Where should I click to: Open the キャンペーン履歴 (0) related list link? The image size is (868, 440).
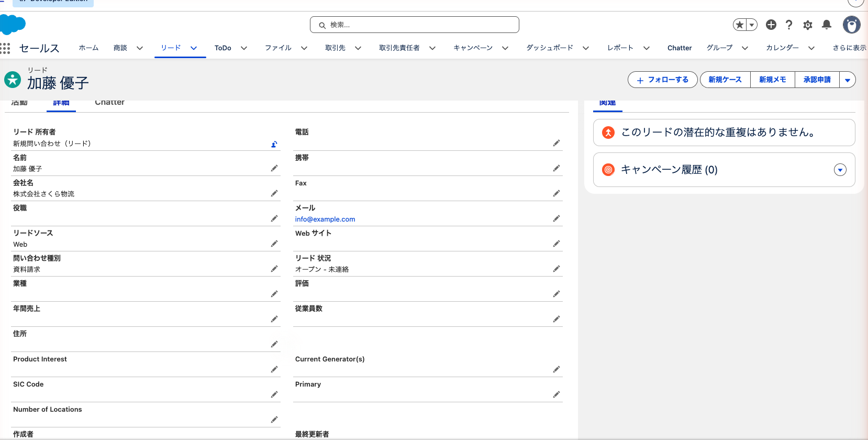669,170
